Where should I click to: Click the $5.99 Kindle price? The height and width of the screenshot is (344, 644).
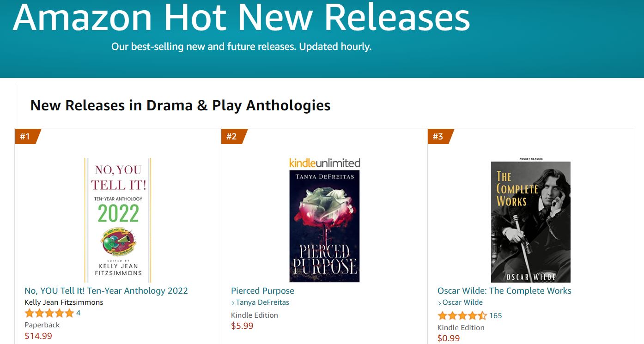[x=242, y=326]
